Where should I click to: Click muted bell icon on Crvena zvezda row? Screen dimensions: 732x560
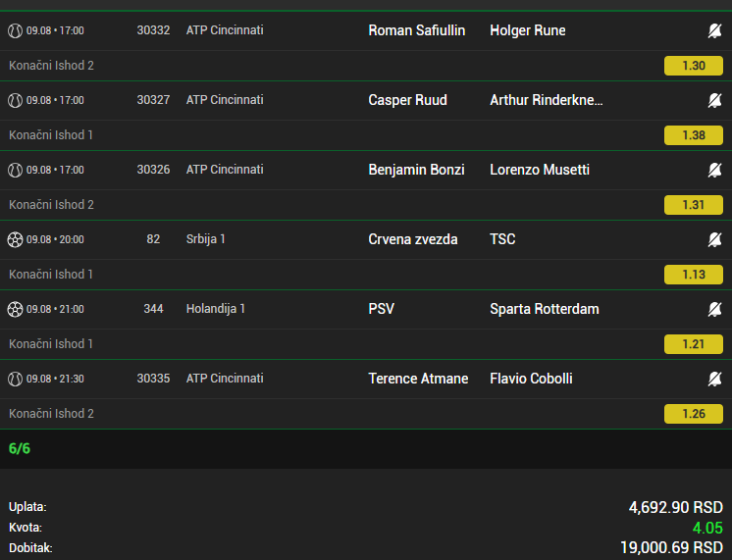tap(714, 240)
